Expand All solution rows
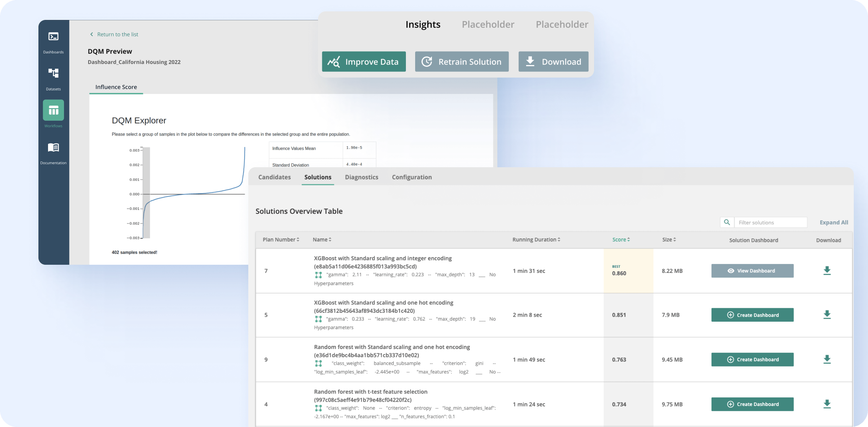Image resolution: width=868 pixels, height=427 pixels. click(833, 222)
